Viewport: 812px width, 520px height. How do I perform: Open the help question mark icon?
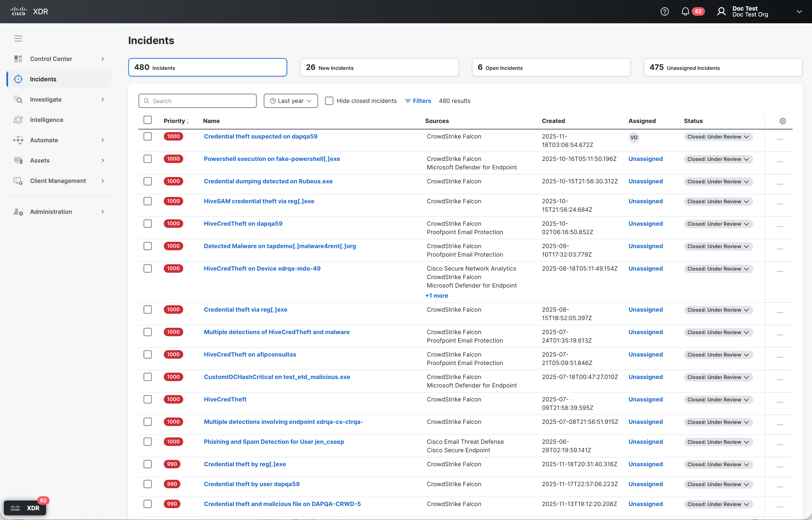pos(664,11)
